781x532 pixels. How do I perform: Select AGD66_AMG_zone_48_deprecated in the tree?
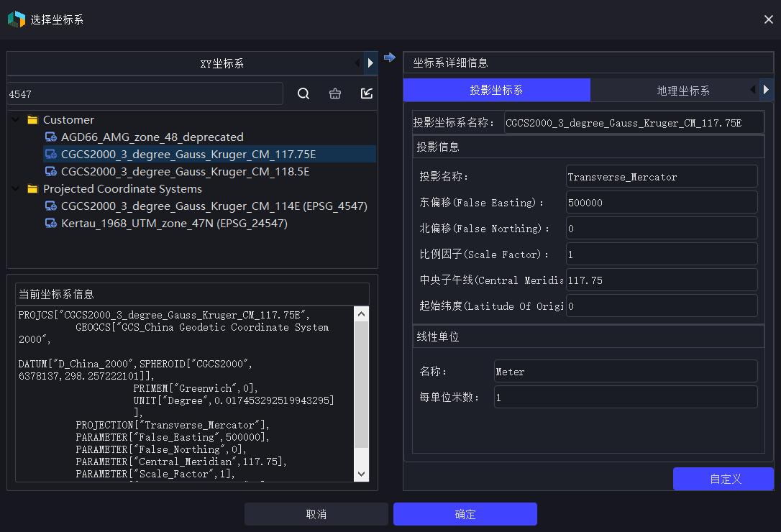tap(152, 137)
